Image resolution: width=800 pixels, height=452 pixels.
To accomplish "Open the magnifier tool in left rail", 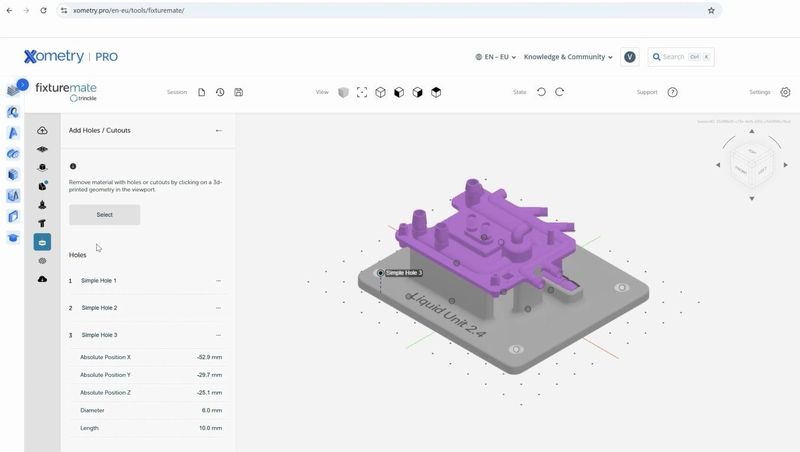I will click(13, 112).
